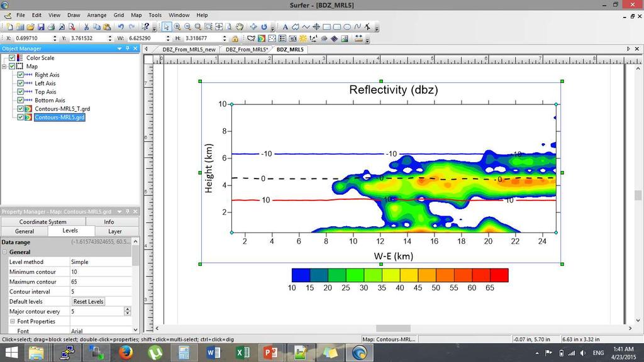This screenshot has height=362, width=644.
Task: Choose the Zoom In magnifier tool
Action: point(177,26)
